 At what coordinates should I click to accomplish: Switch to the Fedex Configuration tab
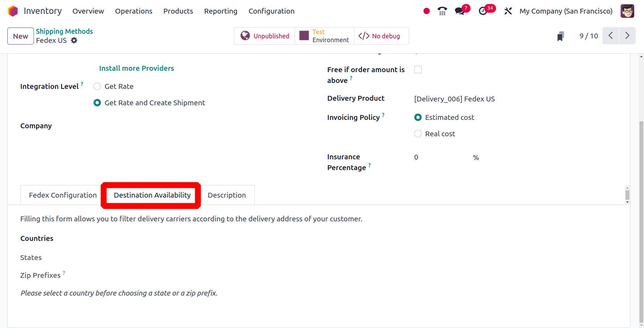point(63,195)
